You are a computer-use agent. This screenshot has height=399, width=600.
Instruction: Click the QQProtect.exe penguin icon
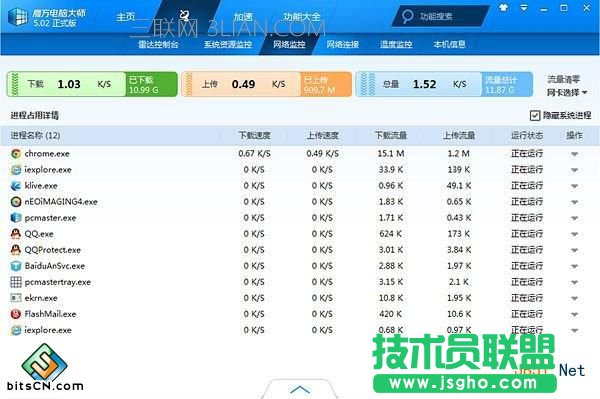coord(16,250)
